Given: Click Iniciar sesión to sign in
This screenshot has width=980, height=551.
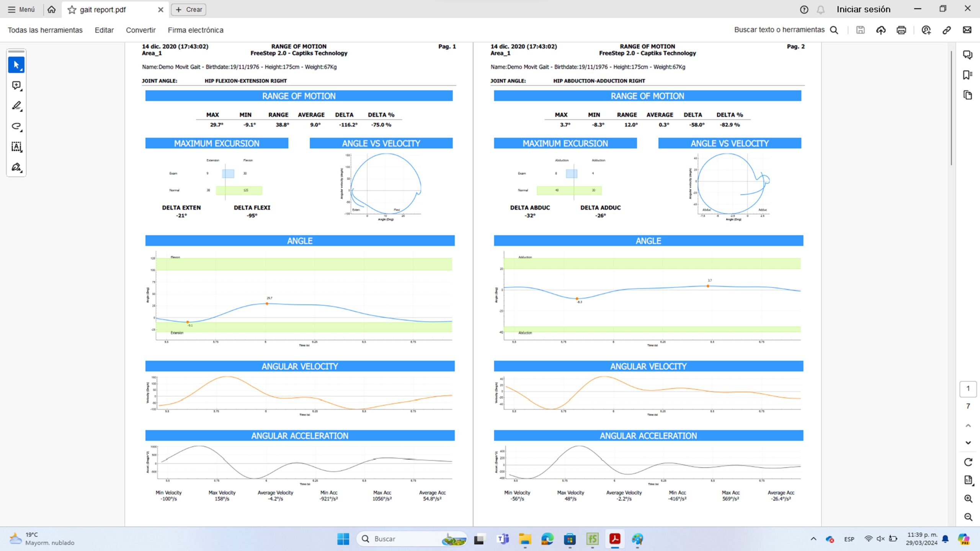Looking at the screenshot, I should coord(863,9).
